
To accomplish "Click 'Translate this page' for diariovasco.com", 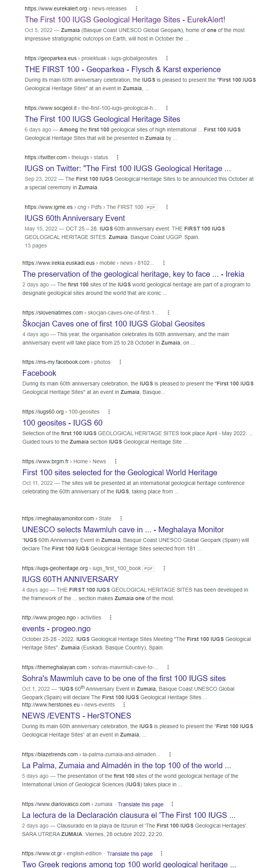I will (140, 804).
